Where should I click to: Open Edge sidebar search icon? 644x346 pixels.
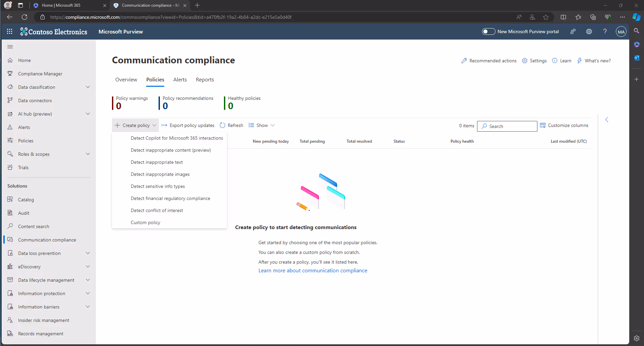[x=637, y=31]
